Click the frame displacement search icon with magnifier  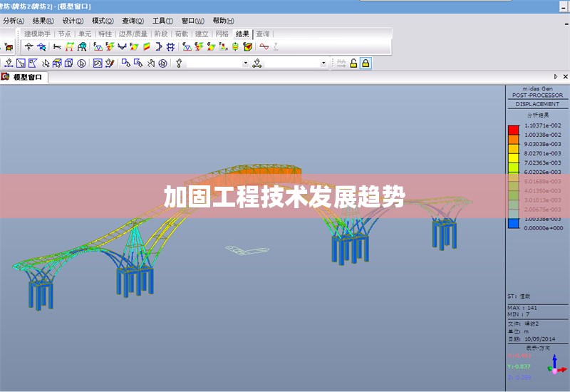tap(82, 46)
